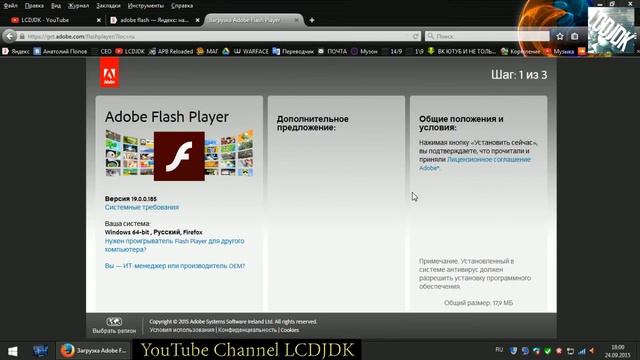Open the second pinned taskbar application icon
Viewport: 640px width, 360px height.
[40, 351]
